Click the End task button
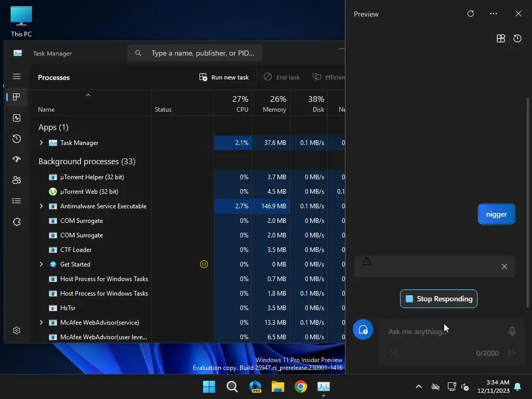The image size is (532, 399). click(282, 77)
